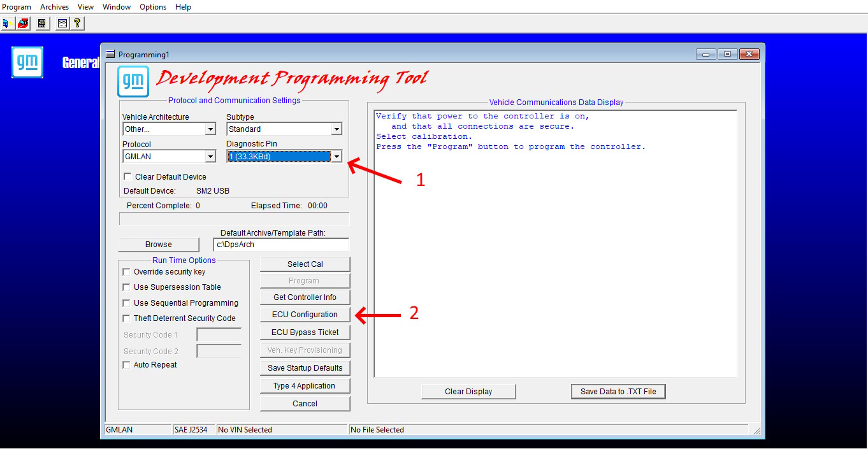Maximize the Programming1 window

727,55
